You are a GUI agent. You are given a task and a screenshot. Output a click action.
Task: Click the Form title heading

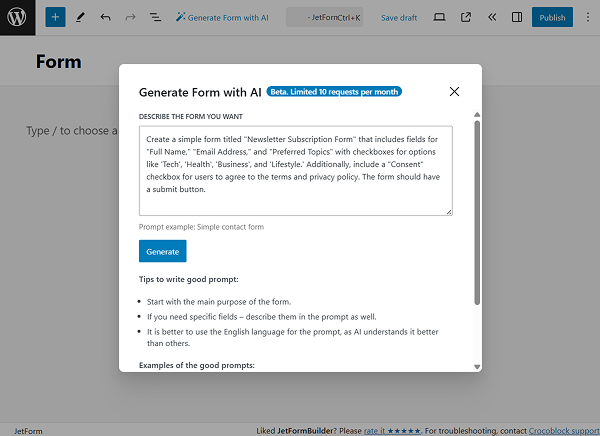point(59,62)
